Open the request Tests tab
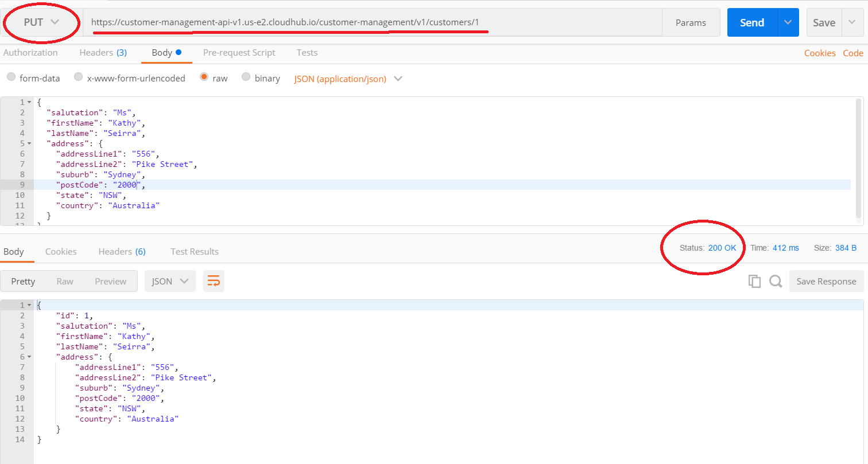The width and height of the screenshot is (868, 464). pyautogui.click(x=307, y=53)
